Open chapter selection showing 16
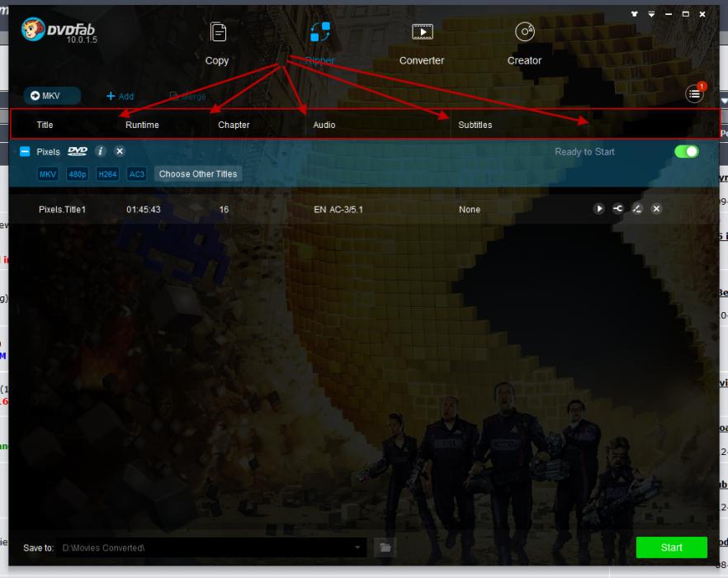The height and width of the screenshot is (578, 728). click(224, 210)
